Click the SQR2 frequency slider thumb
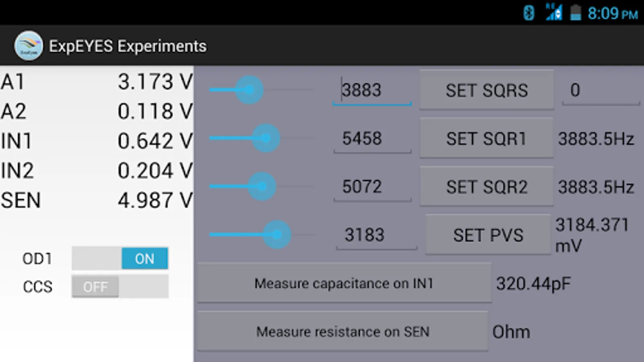 [x=262, y=186]
